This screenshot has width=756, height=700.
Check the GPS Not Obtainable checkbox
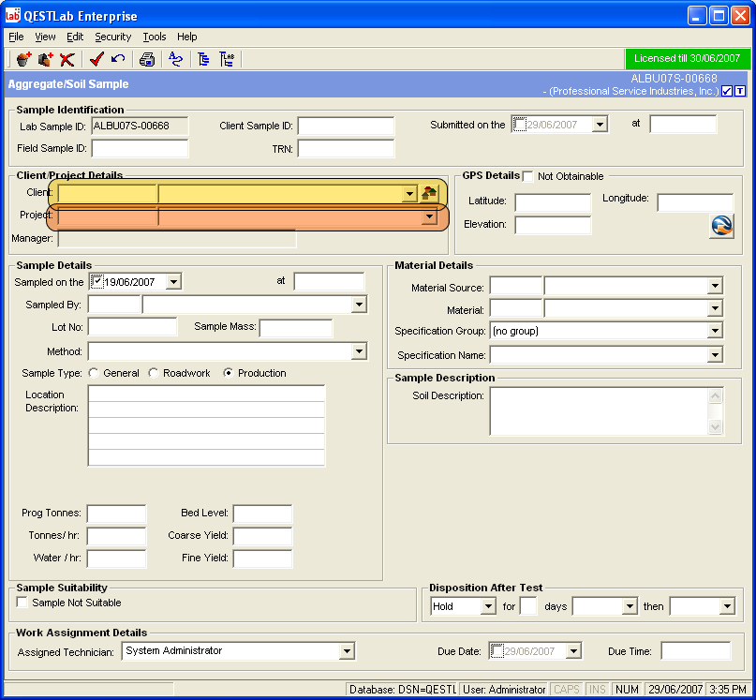[x=528, y=176]
